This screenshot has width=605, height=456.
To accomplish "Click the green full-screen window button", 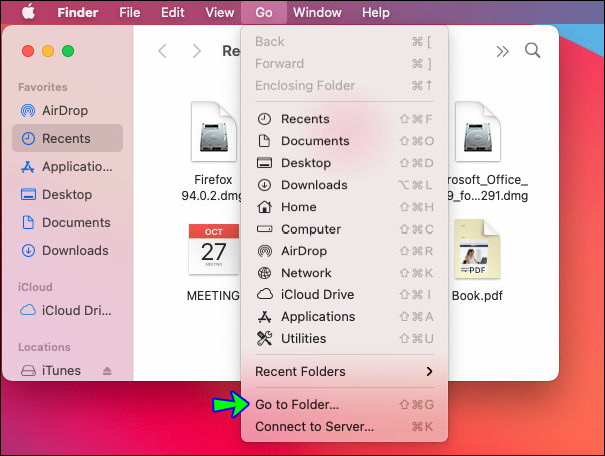I will click(68, 51).
